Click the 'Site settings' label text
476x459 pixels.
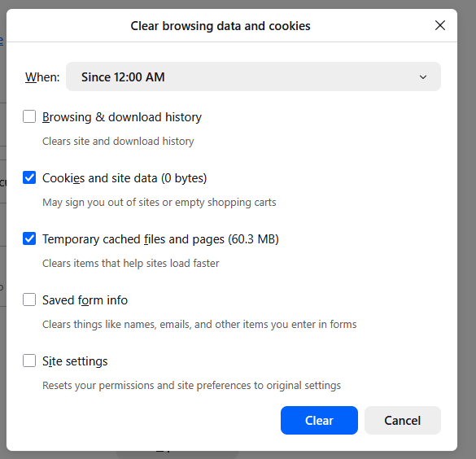[x=75, y=361]
